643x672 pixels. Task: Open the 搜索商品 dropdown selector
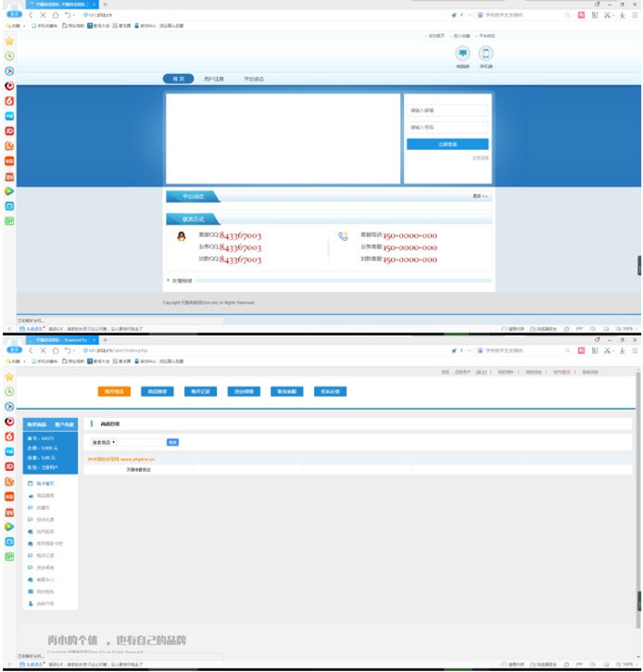(104, 442)
